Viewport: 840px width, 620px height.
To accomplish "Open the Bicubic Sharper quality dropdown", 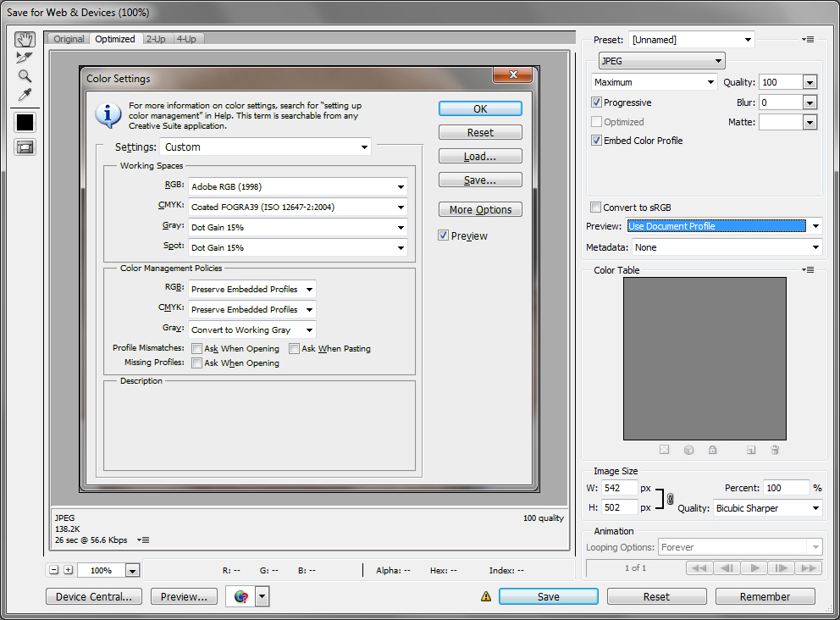I will click(767, 508).
